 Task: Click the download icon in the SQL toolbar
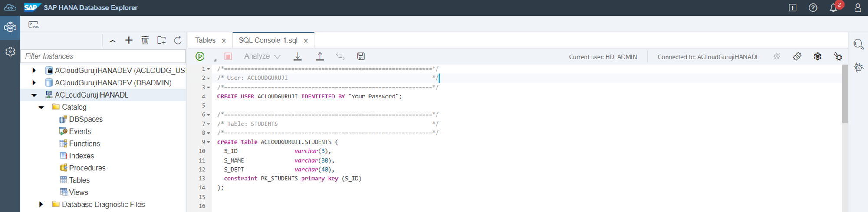tap(298, 56)
